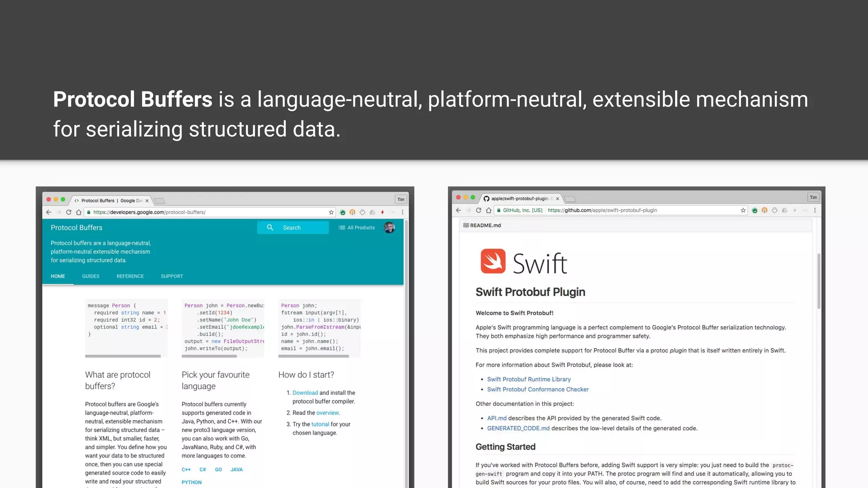Open the All Products menu
This screenshot has height=488, width=868.
356,227
